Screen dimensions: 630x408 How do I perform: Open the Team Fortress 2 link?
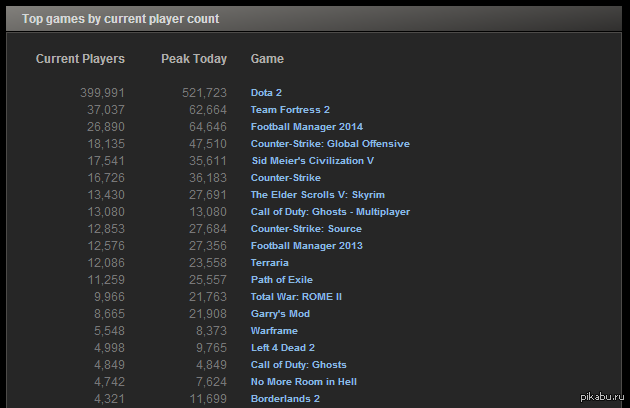(x=290, y=110)
